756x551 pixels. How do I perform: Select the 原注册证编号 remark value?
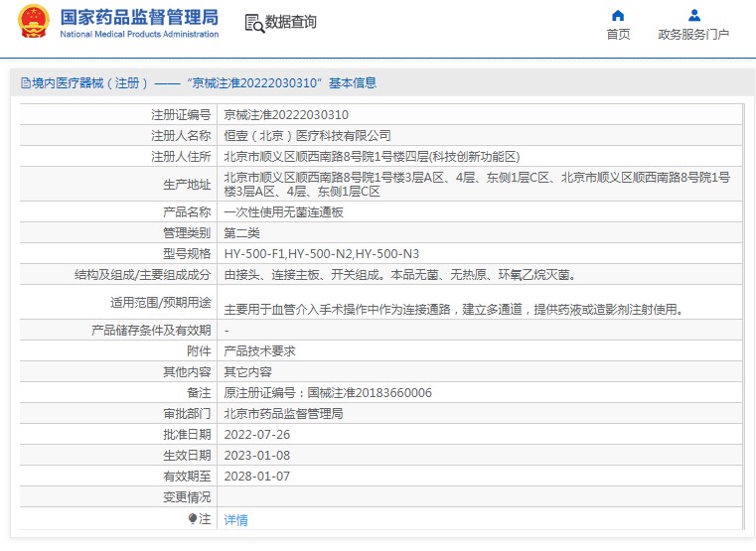point(328,393)
